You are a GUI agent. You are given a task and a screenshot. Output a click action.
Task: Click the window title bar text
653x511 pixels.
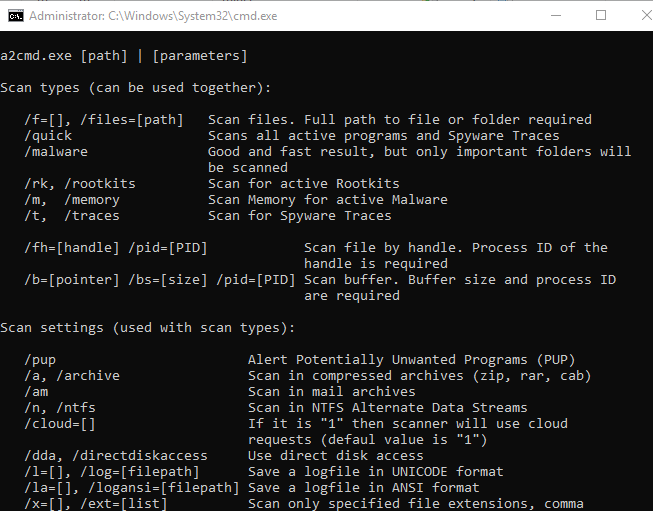point(153,16)
